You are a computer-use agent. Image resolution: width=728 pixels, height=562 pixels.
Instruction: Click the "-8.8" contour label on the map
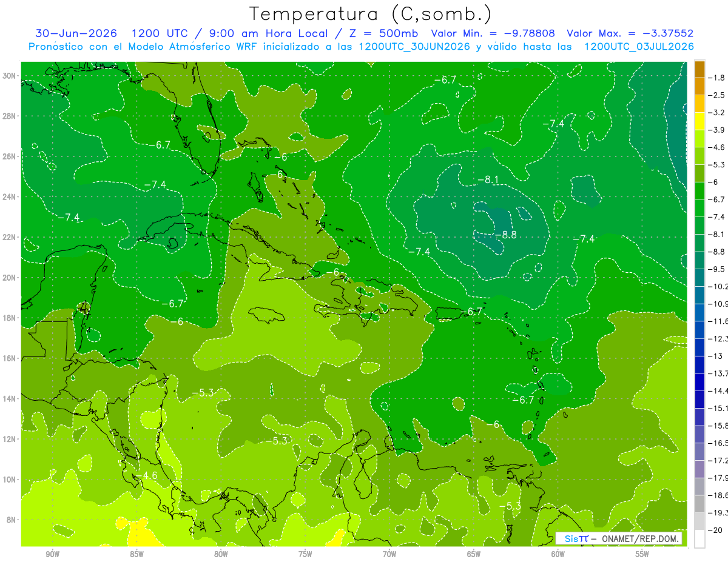505,235
